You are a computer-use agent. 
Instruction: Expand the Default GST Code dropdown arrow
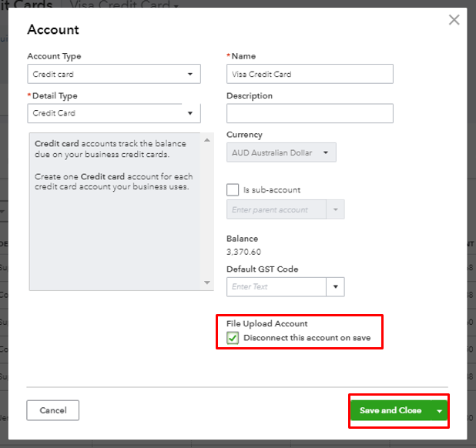point(336,286)
